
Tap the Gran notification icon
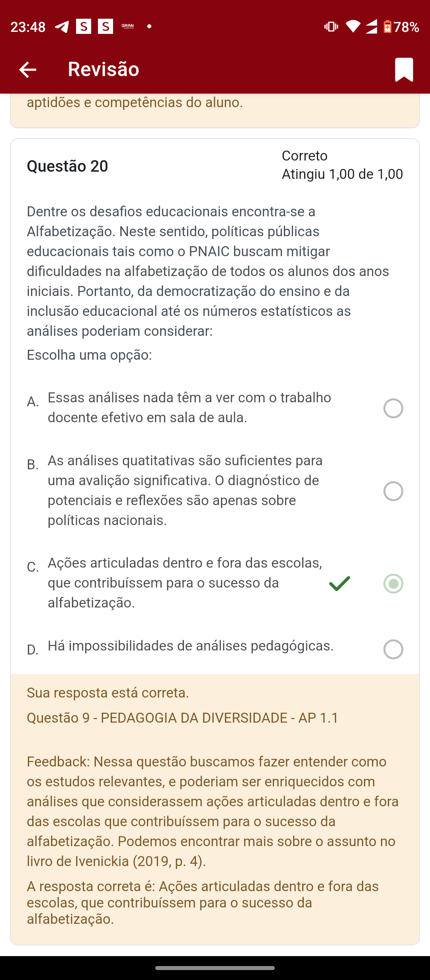click(x=127, y=27)
